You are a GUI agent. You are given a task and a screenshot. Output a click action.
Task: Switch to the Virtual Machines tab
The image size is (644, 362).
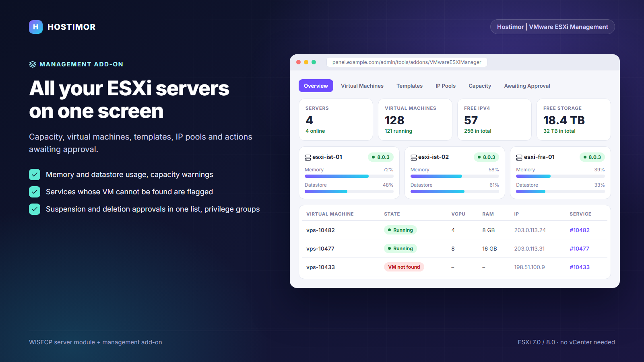coord(362,86)
